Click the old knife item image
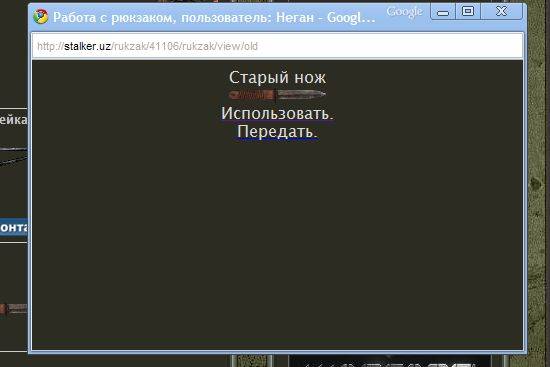 [277, 95]
